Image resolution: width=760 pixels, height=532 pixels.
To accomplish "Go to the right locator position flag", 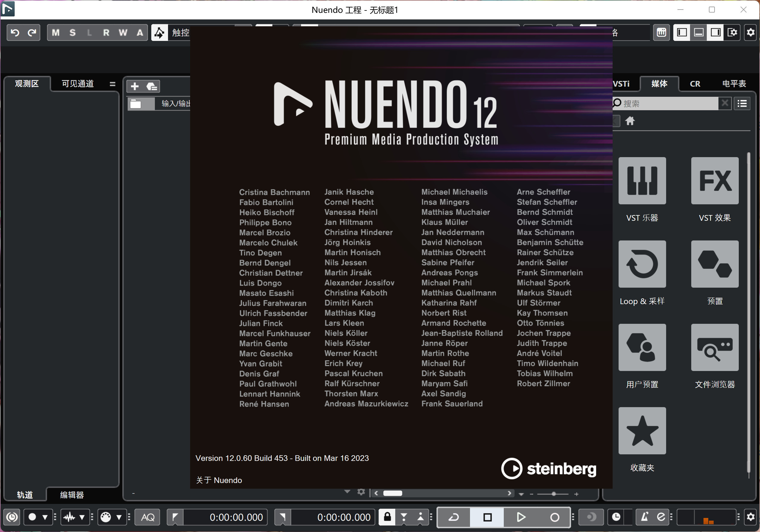I will pyautogui.click(x=283, y=517).
